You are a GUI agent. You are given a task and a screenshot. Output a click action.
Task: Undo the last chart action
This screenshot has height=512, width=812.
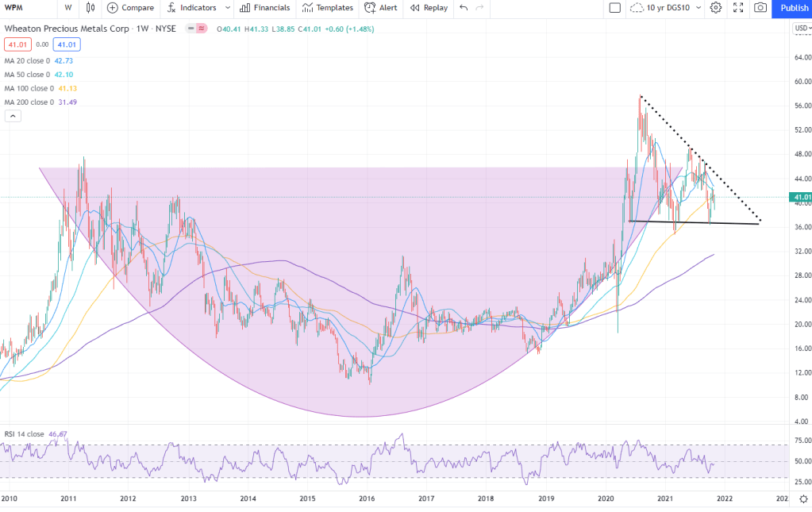tap(464, 8)
